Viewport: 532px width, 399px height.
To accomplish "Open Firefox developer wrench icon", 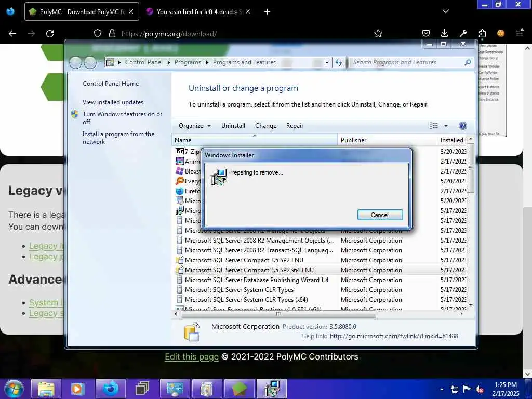I will 463,33.
